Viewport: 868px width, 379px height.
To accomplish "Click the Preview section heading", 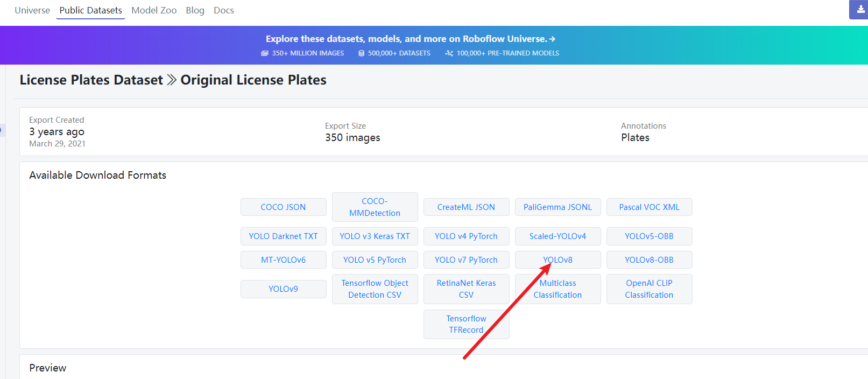I will pos(48,368).
